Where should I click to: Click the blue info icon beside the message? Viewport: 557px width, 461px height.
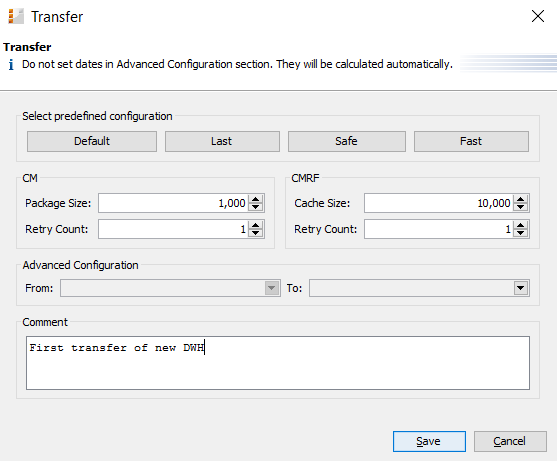(11, 65)
